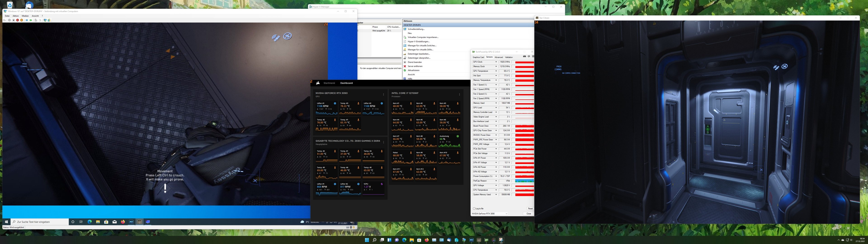Open Aktion menu in VM connection window
The image size is (868, 244).
pyautogui.click(x=16, y=16)
